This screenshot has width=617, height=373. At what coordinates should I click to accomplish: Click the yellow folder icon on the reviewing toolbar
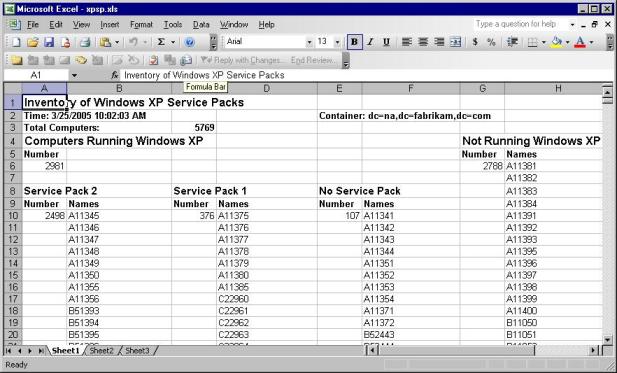tap(17, 60)
